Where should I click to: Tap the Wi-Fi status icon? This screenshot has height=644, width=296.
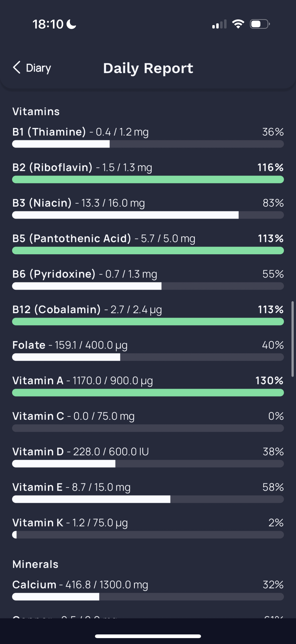(238, 24)
